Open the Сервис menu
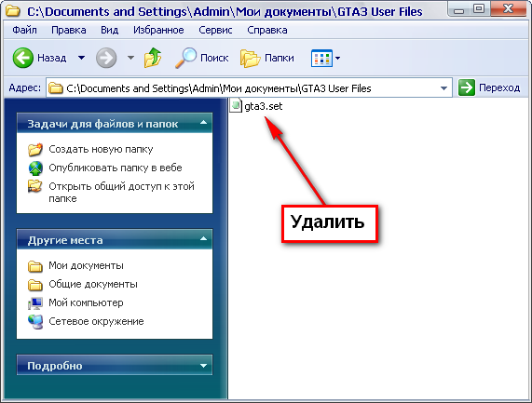Image resolution: width=532 pixels, height=403 pixels. pyautogui.click(x=215, y=30)
